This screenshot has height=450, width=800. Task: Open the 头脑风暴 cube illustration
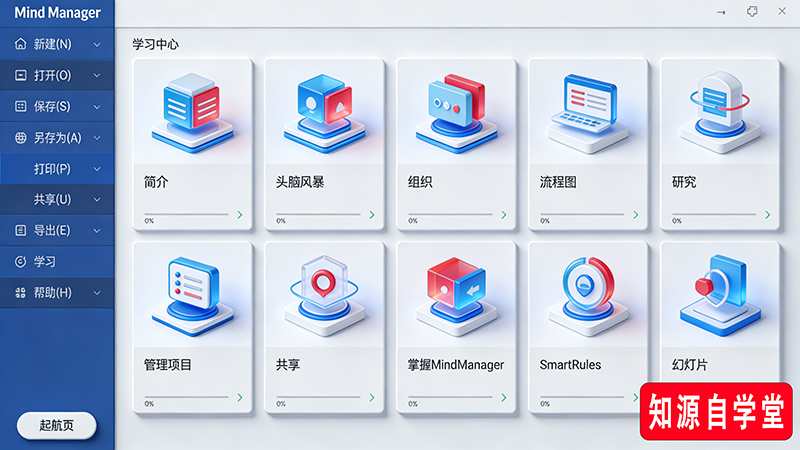point(324,113)
